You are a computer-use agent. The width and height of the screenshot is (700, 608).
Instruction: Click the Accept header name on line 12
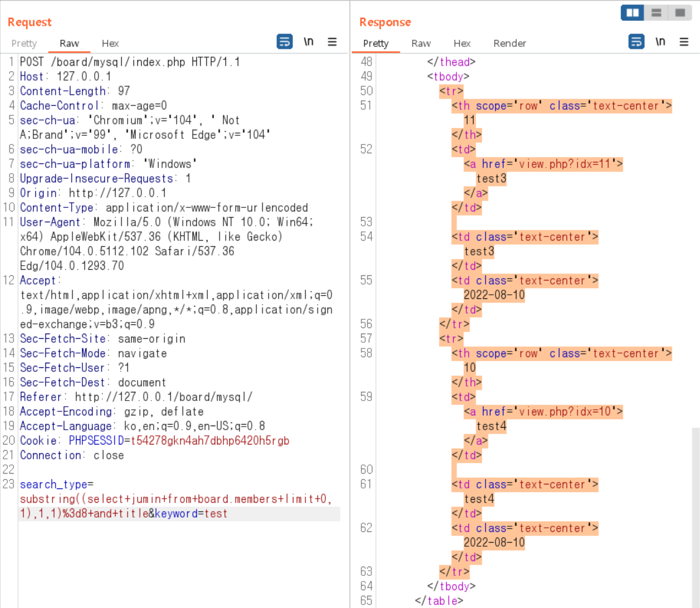click(38, 280)
